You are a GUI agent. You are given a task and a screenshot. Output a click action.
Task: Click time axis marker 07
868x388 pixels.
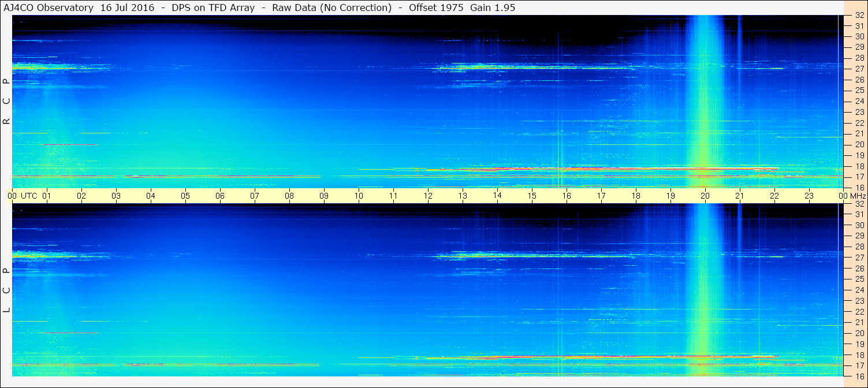point(255,196)
